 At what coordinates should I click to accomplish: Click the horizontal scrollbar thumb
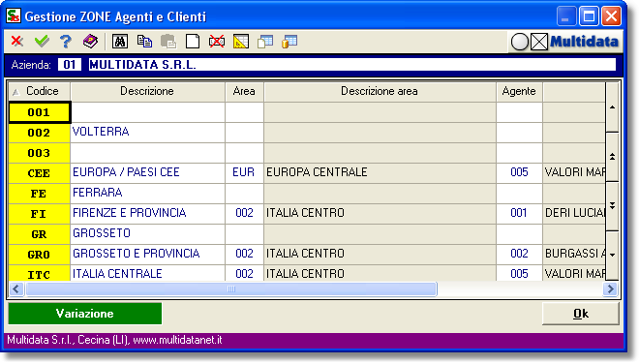coord(231,289)
